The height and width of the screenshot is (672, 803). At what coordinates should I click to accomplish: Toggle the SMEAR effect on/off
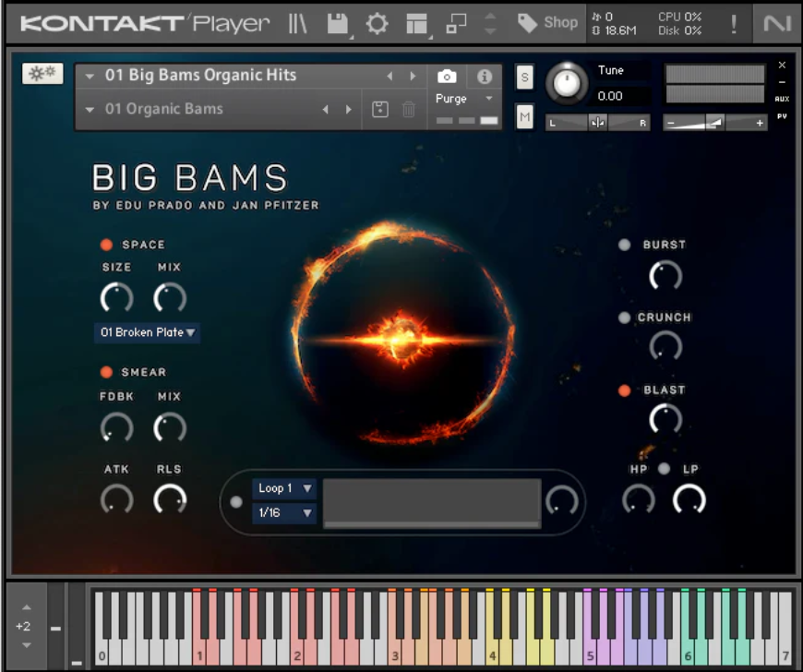click(x=106, y=372)
